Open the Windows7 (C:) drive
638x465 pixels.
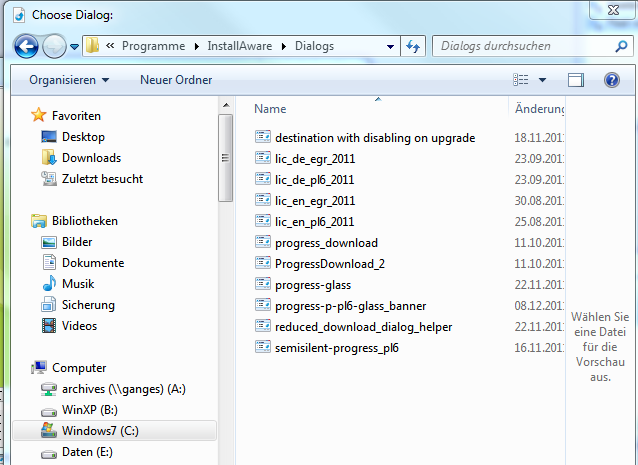(x=100, y=431)
